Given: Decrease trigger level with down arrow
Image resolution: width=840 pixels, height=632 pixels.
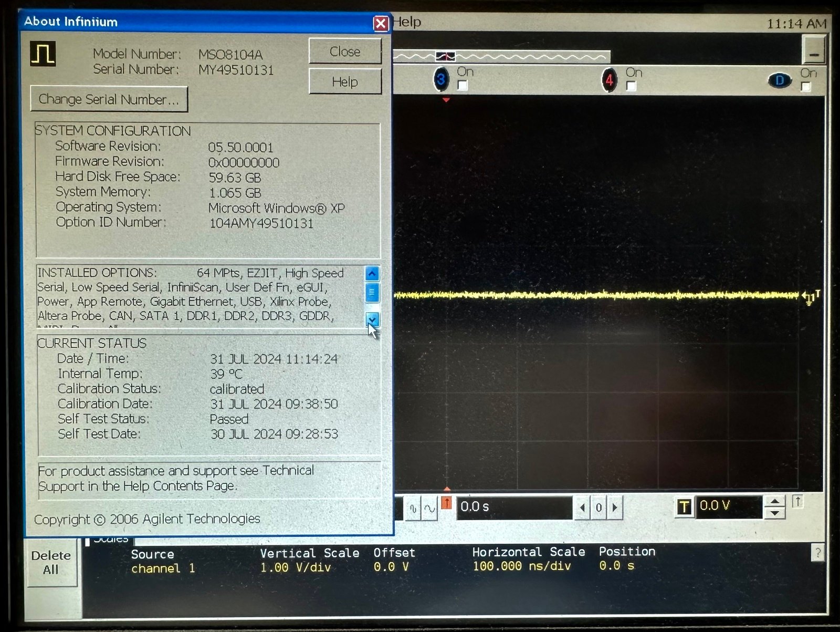Looking at the screenshot, I should click(x=775, y=513).
